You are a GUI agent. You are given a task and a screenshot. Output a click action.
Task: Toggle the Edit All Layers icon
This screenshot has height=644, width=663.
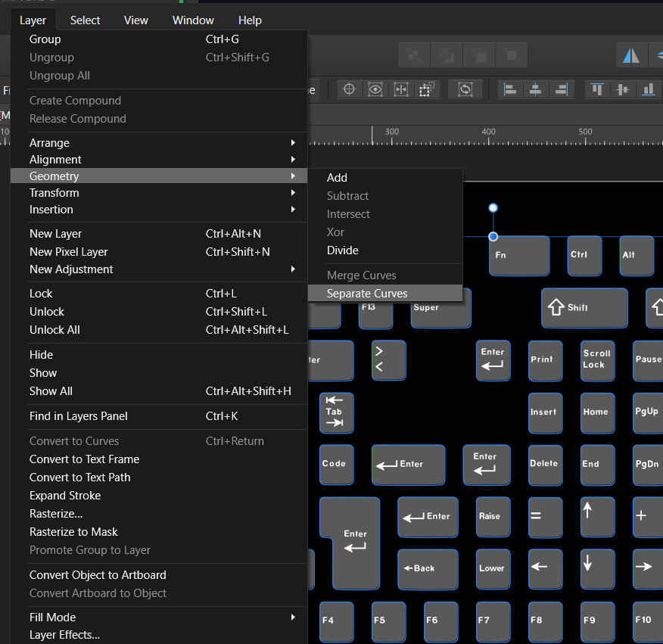(x=426, y=89)
